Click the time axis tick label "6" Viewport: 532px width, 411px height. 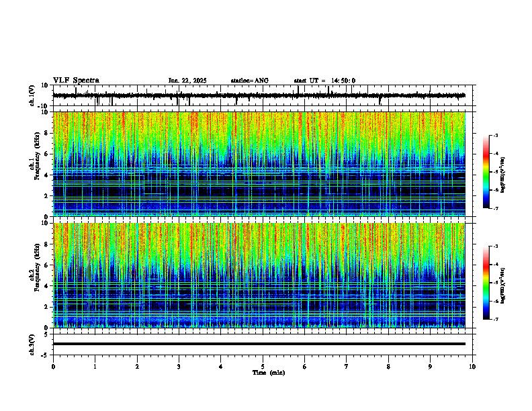[x=305, y=367]
